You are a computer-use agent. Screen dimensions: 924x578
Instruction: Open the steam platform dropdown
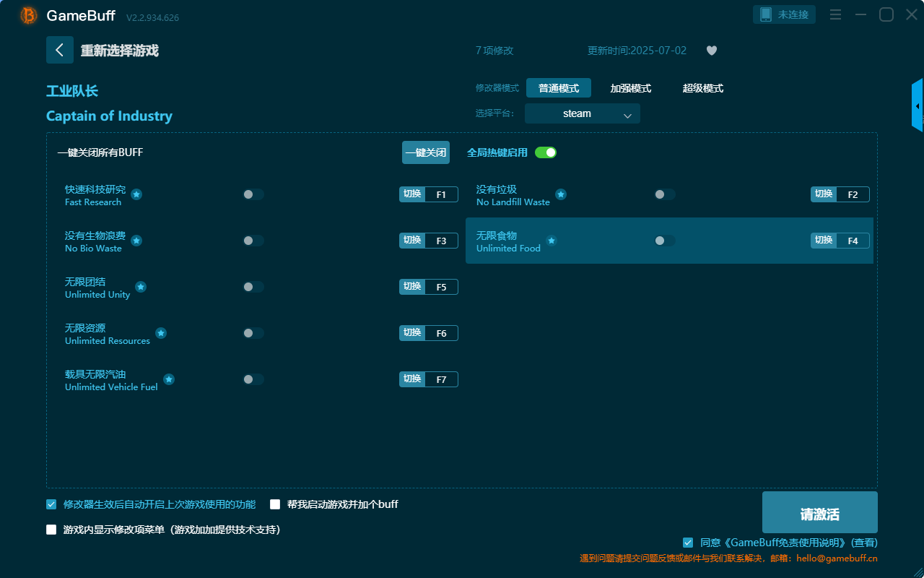point(582,113)
